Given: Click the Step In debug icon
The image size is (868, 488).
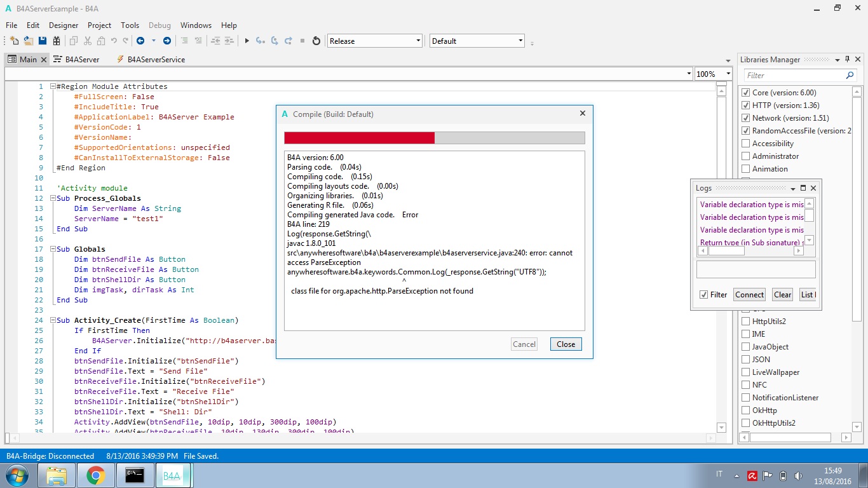Looking at the screenshot, I should coord(261,41).
